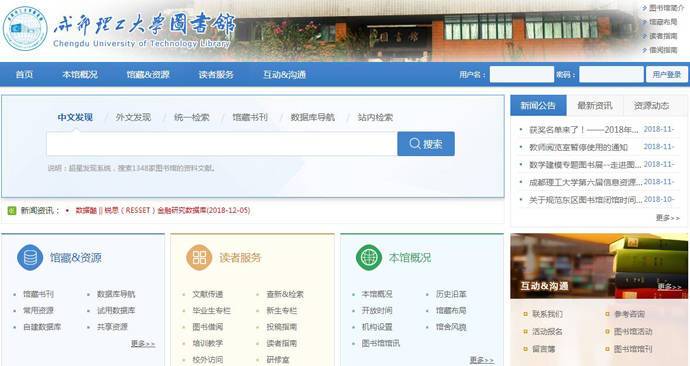Image resolution: width=690 pixels, height=366 pixels.
Task: Open 首页 in navigation bar
Action: click(x=24, y=75)
